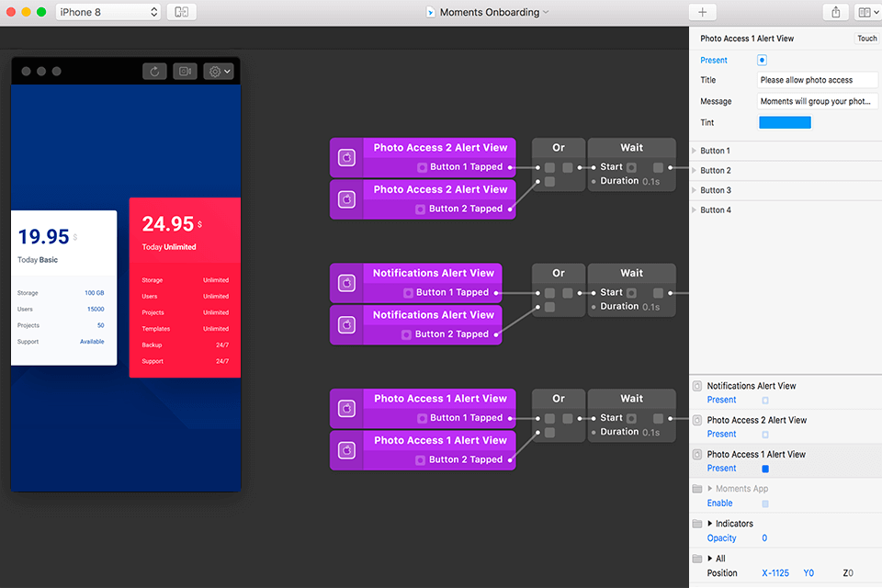This screenshot has height=588, width=882.
Task: Click the Touch button in the inspector
Action: click(866, 39)
